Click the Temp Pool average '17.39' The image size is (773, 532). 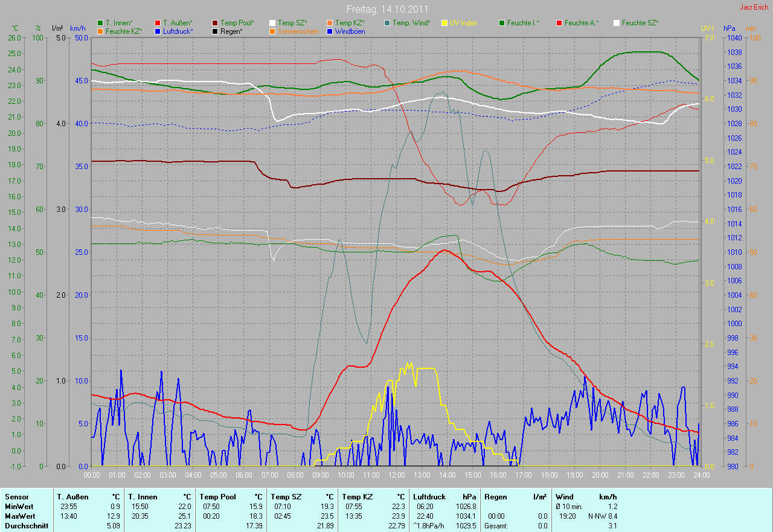(254, 526)
